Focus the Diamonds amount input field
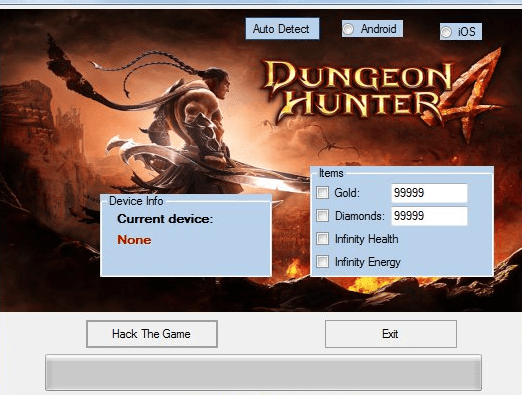This screenshot has width=522, height=395. [429, 216]
